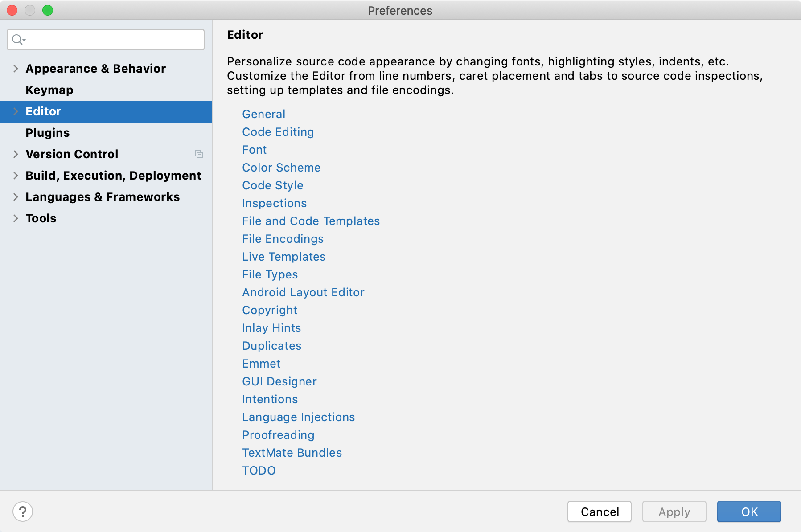Open the TextMate Bundles link
The image size is (801, 532).
click(x=292, y=453)
